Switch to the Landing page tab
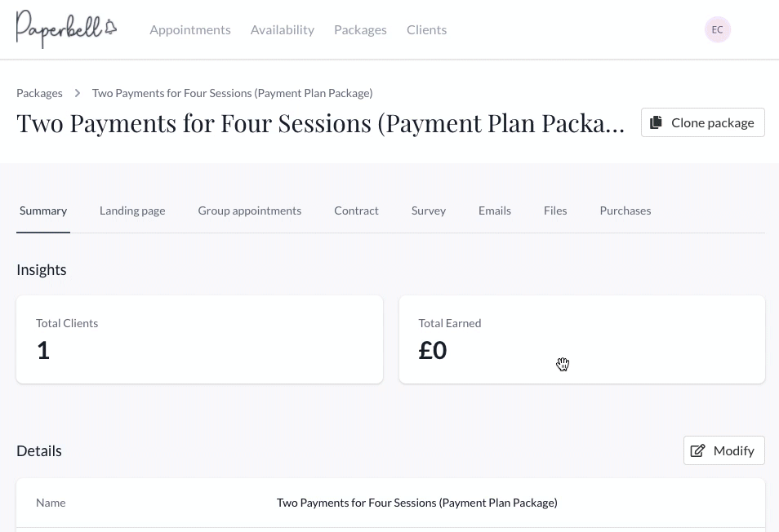This screenshot has height=532, width=779. coord(132,211)
